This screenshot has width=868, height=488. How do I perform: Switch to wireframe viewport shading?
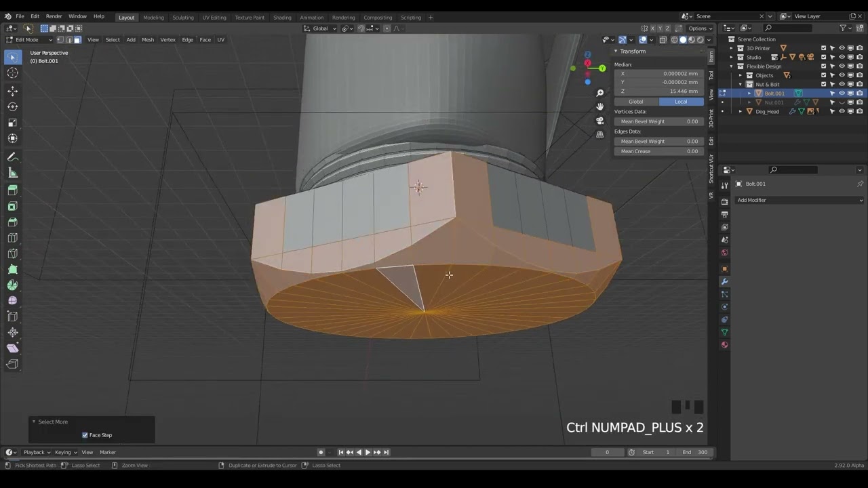(x=674, y=40)
